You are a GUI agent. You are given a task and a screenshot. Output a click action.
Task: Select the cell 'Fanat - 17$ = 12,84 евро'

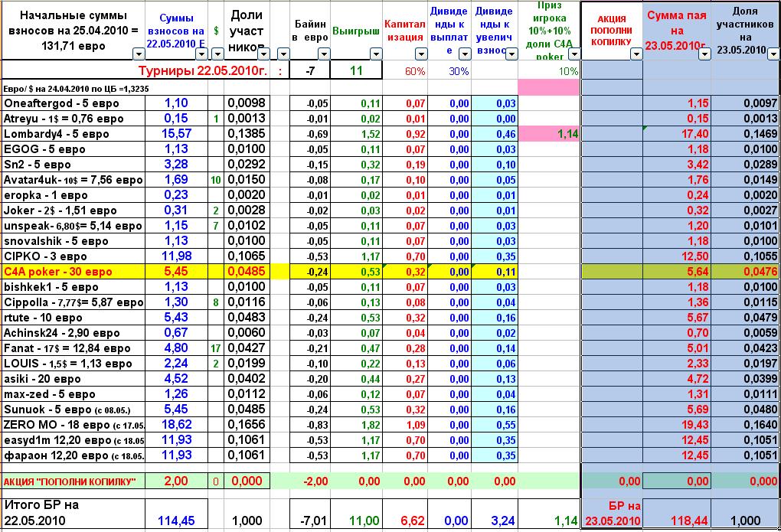[74, 348]
